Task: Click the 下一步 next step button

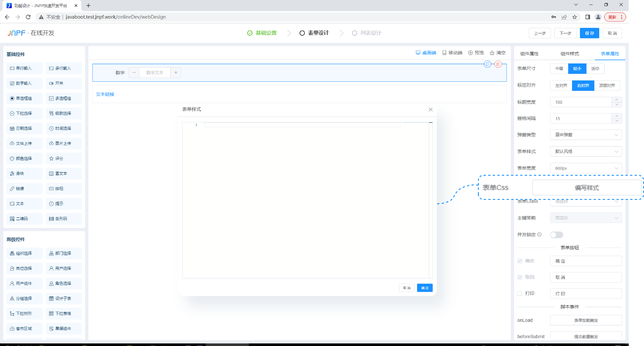Action: (565, 33)
